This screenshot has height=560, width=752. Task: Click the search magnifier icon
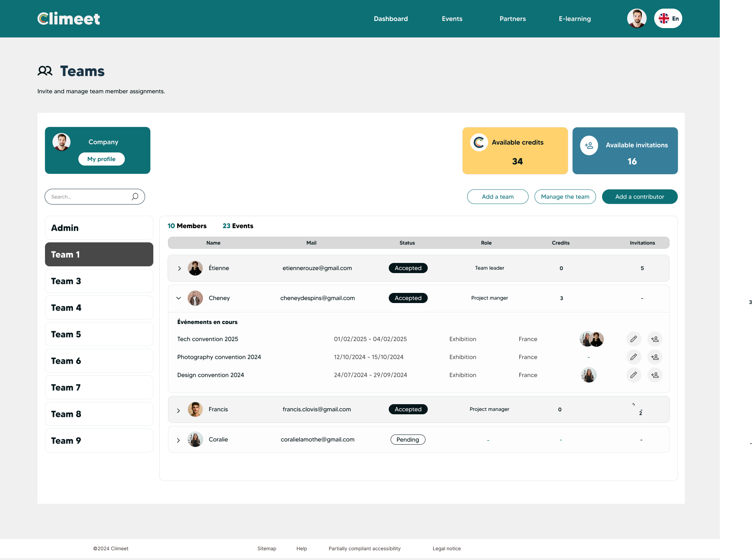pyautogui.click(x=135, y=197)
